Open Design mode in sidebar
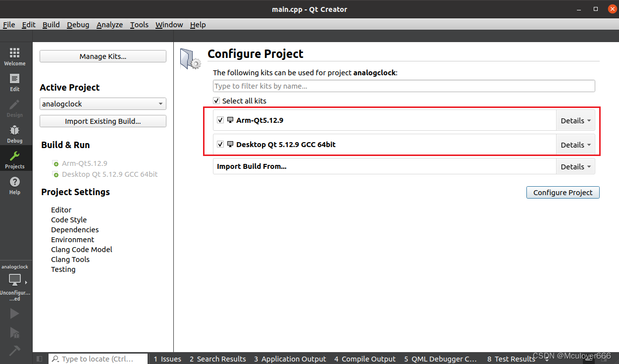The width and height of the screenshot is (619, 364). (15, 108)
